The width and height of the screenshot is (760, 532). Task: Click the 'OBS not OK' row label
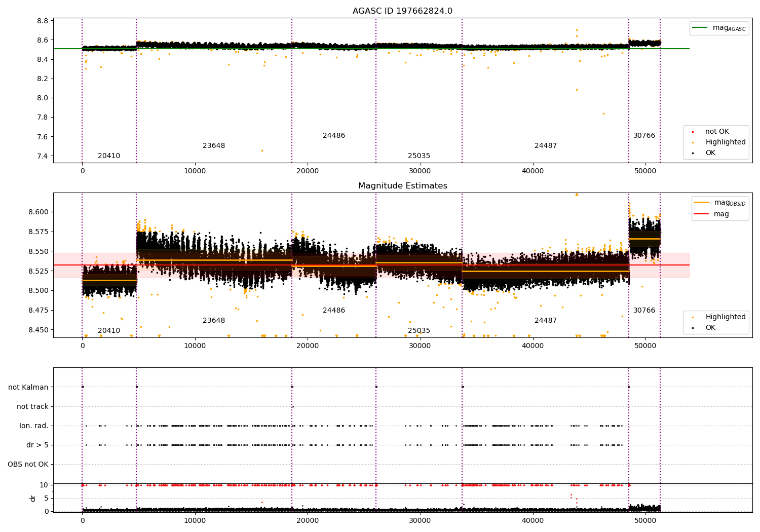[28, 465]
